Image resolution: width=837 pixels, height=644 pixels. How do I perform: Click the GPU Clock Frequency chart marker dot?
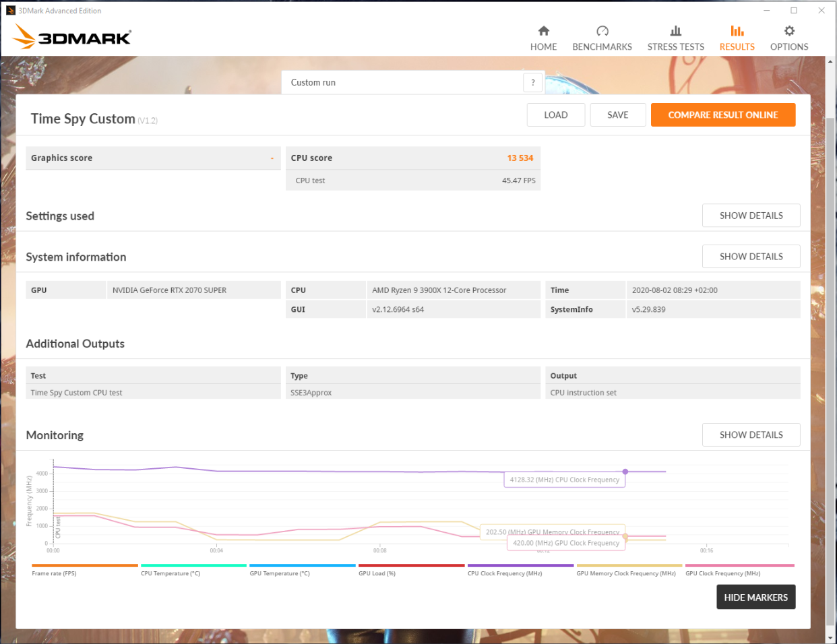coord(625,537)
